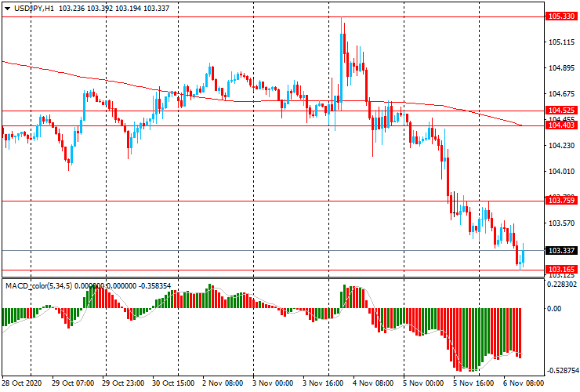Select the MACD_color(5,34,5) indicator label

point(40,285)
